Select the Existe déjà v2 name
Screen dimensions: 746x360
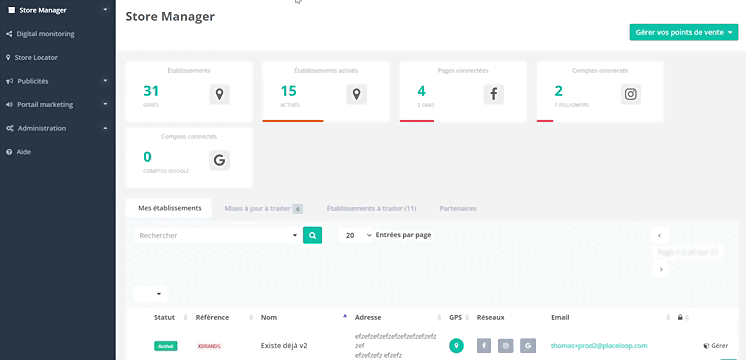(x=284, y=346)
